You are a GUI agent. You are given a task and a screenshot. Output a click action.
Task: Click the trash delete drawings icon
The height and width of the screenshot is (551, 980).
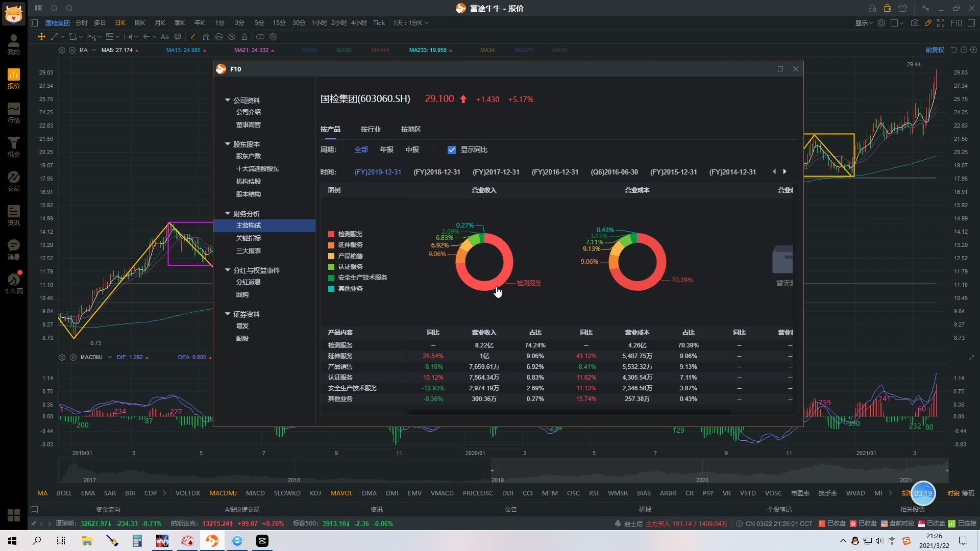[x=244, y=37]
